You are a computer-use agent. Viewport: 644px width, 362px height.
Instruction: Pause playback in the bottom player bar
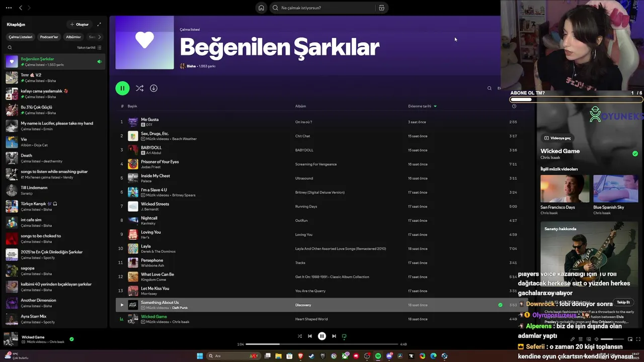click(322, 336)
